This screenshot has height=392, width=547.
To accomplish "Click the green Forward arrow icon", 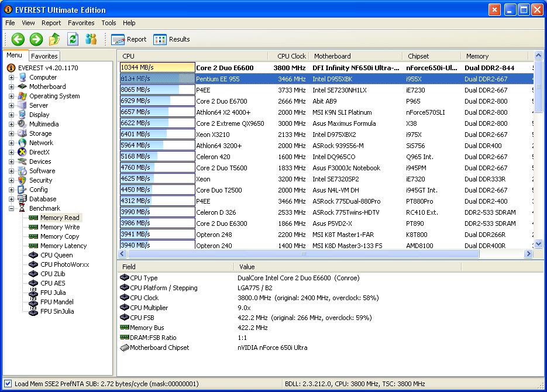I will (36, 39).
